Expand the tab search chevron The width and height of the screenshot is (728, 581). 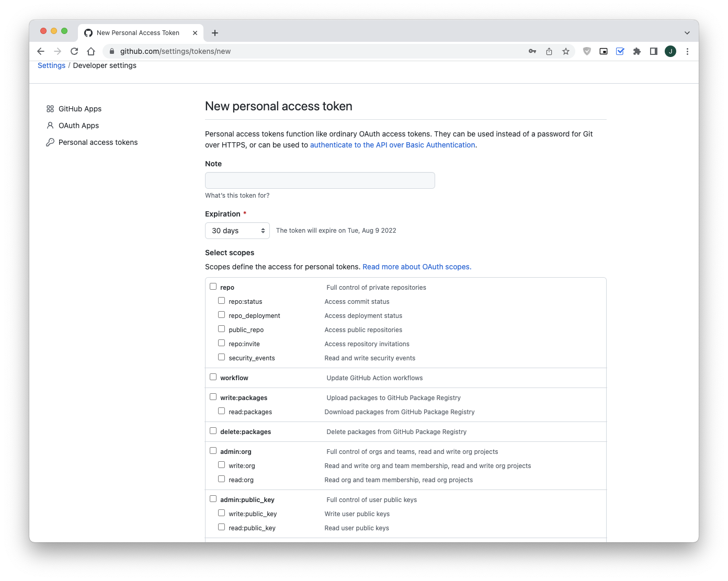(x=687, y=33)
